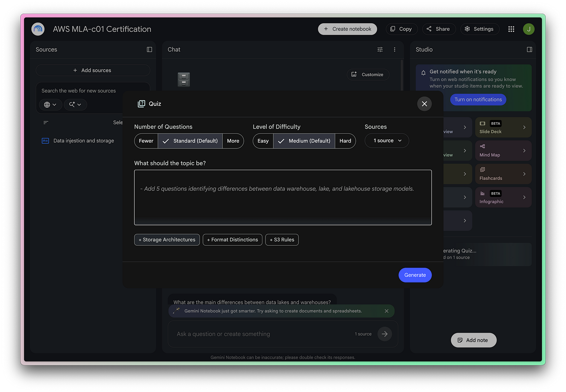Click the NotebookLM logo icon
Screen dimensions: 566x392
[x=38, y=29]
